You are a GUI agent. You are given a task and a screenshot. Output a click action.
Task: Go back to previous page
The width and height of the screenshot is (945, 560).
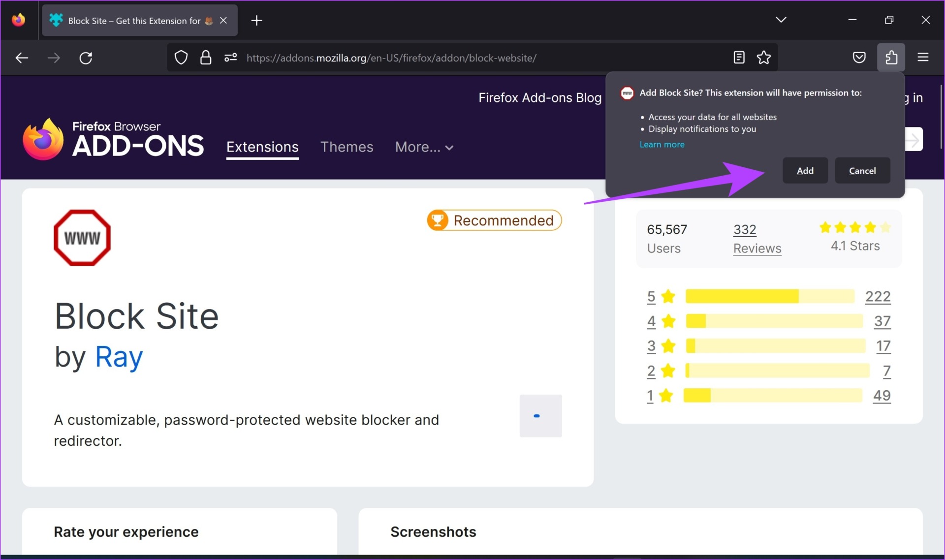tap(22, 58)
